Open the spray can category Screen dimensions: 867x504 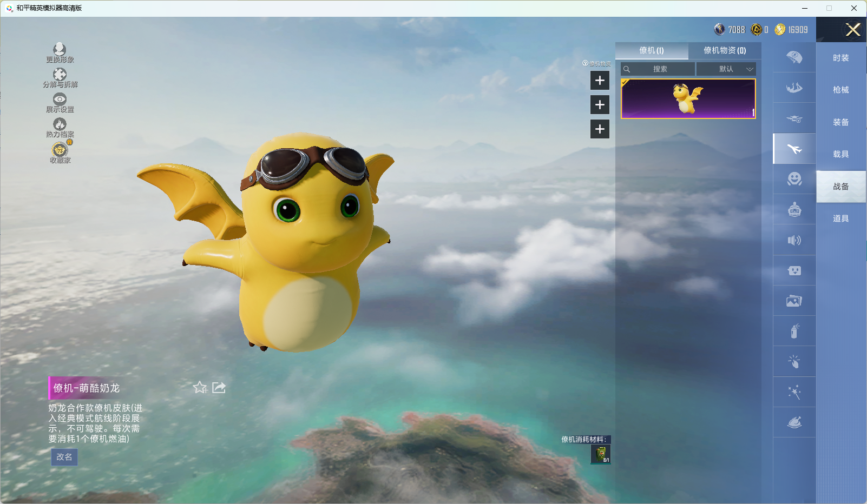(794, 331)
